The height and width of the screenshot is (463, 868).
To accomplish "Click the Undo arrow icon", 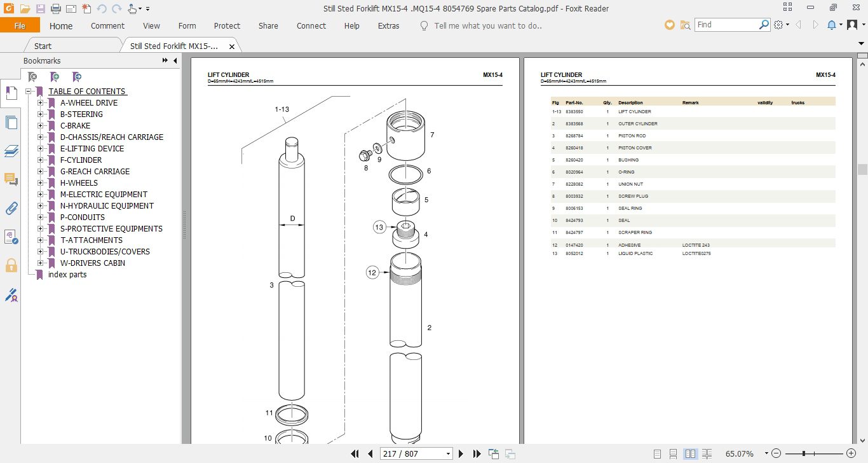I will click(x=102, y=9).
